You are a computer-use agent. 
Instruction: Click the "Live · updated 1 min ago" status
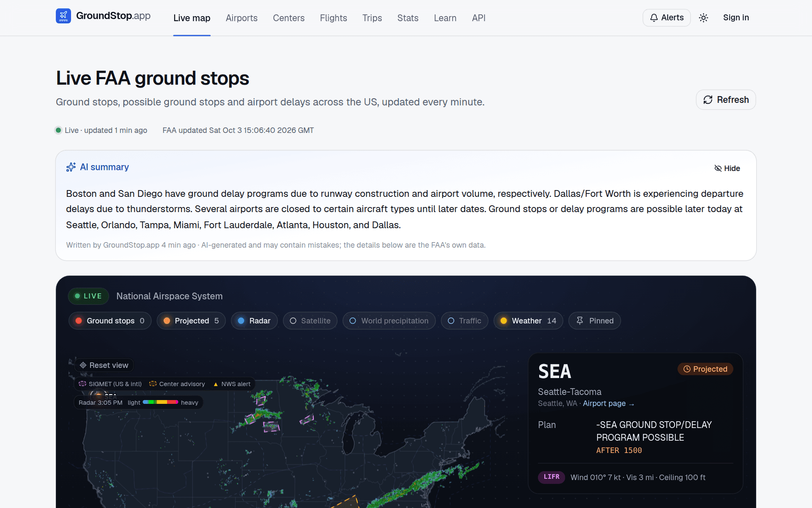pos(101,130)
